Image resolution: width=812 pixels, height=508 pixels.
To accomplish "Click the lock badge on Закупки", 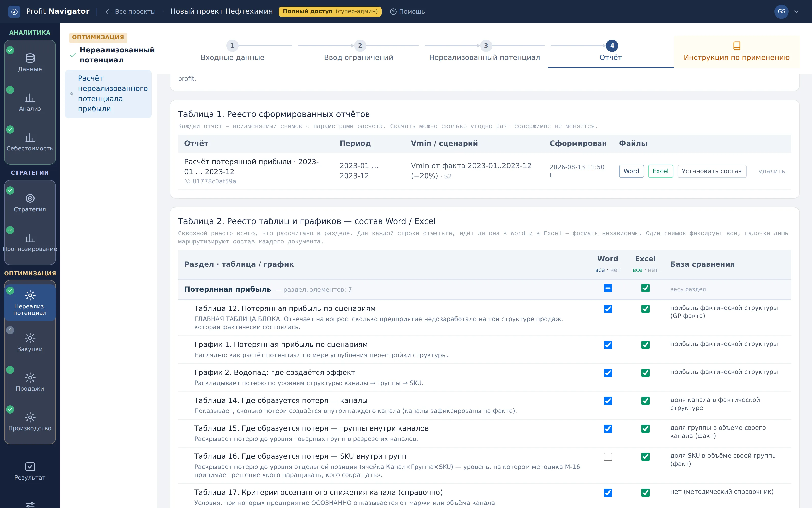I will click(10, 330).
